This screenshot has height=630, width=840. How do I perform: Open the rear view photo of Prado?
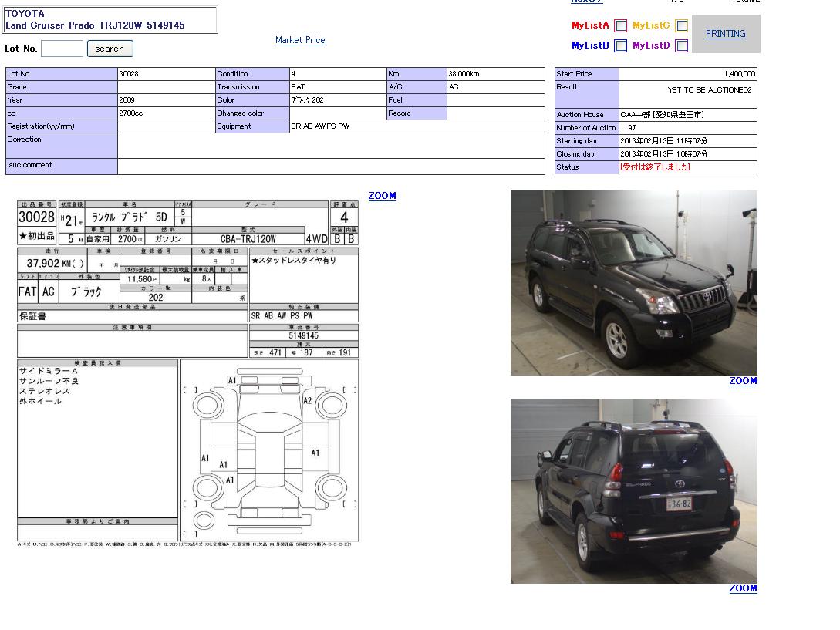[x=633, y=490]
